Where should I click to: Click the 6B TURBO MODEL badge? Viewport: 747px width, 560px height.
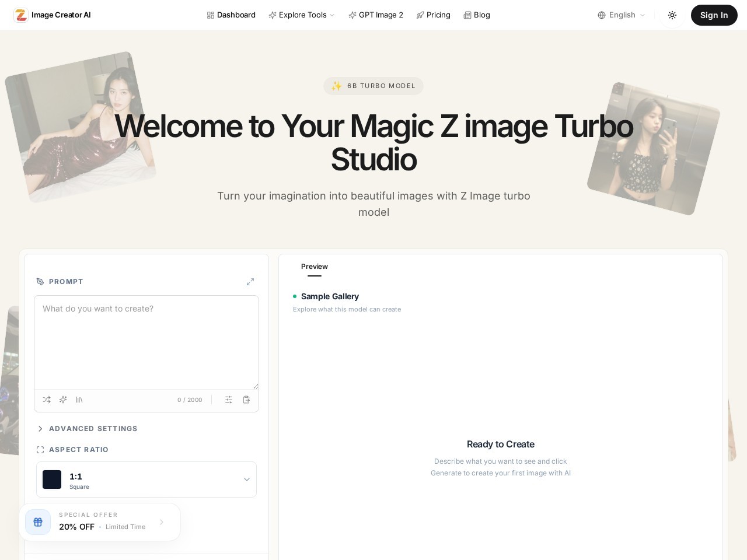(373, 86)
